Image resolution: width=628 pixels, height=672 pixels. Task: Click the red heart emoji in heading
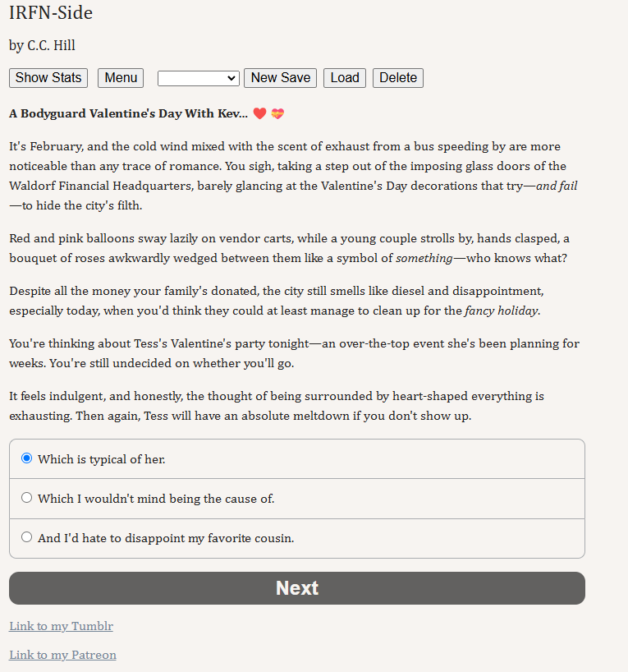point(259,113)
